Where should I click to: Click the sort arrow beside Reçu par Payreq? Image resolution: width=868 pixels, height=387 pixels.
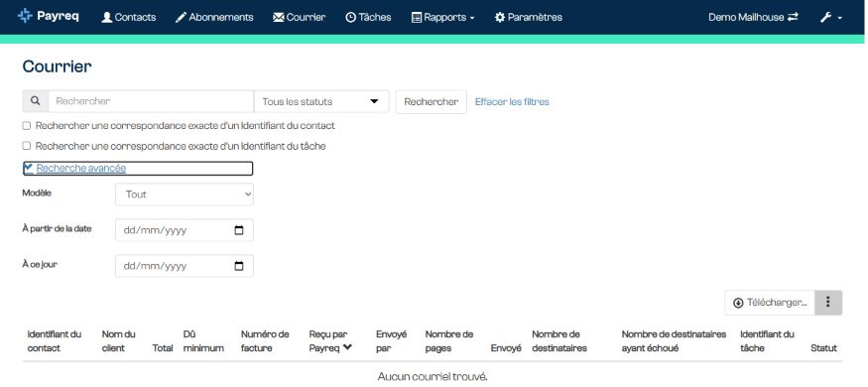click(x=347, y=347)
